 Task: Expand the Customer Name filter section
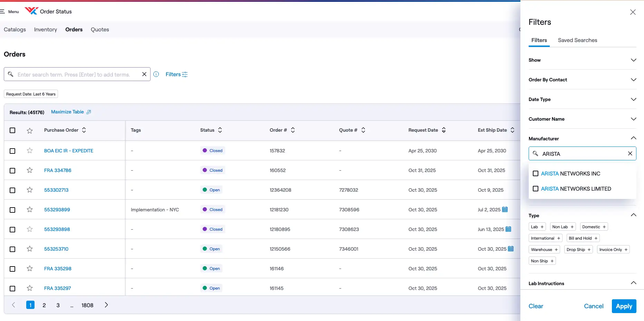(633, 119)
